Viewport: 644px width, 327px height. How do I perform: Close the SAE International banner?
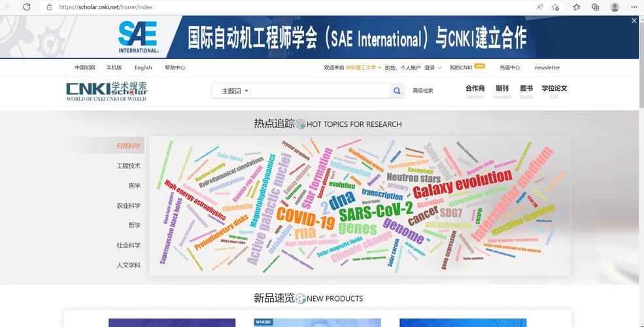(x=634, y=21)
